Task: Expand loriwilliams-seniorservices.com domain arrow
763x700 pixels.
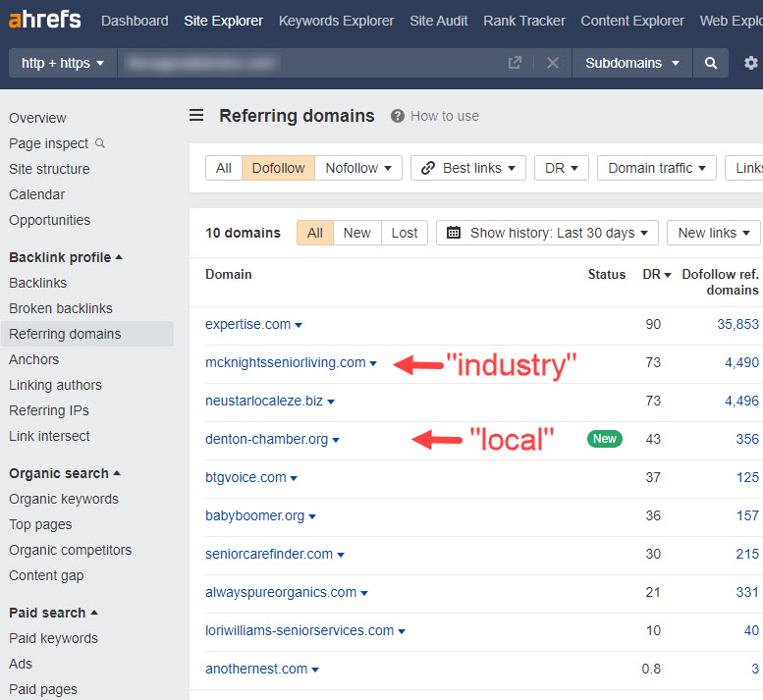Action: coord(402,631)
